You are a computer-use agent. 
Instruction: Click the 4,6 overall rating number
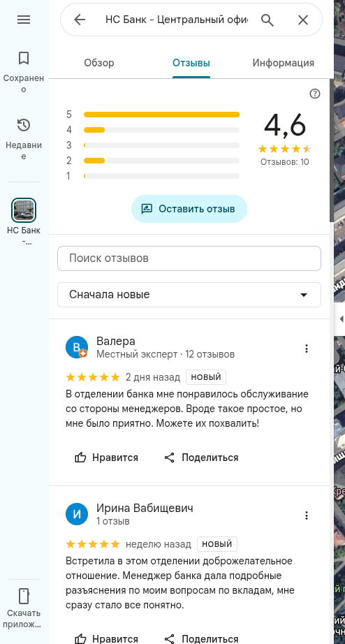pyautogui.click(x=285, y=125)
